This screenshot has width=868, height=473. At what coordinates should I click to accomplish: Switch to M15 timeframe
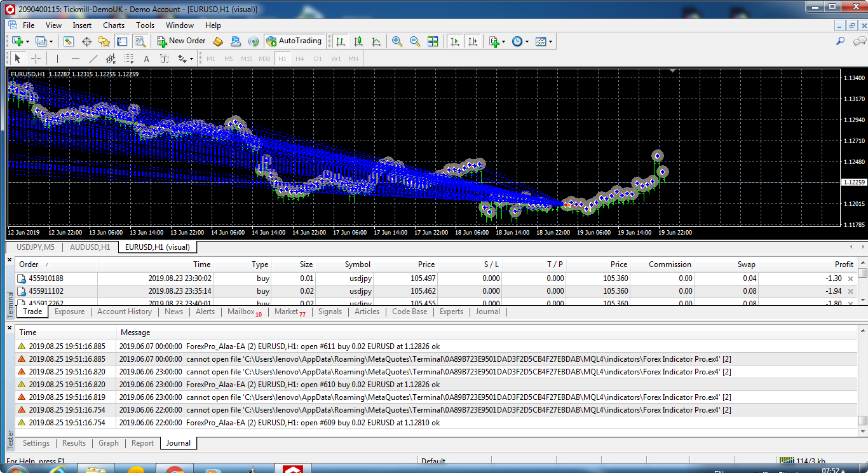tap(247, 58)
